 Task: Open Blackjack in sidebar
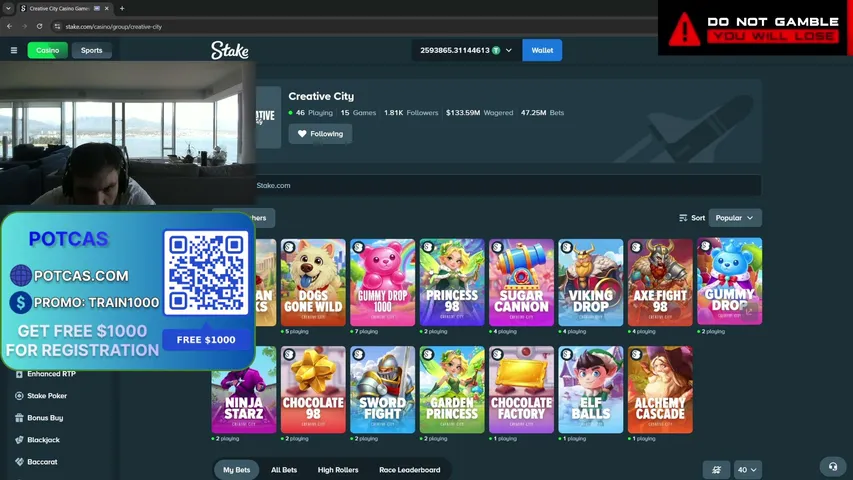point(46,440)
